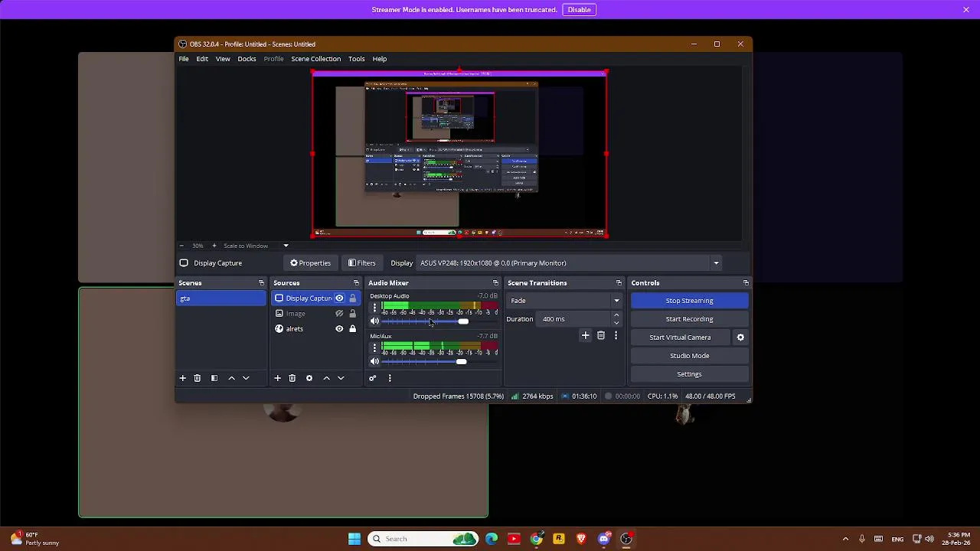This screenshot has height=551, width=980.
Task: Open transition properties three-dot icon
Action: coord(616,335)
